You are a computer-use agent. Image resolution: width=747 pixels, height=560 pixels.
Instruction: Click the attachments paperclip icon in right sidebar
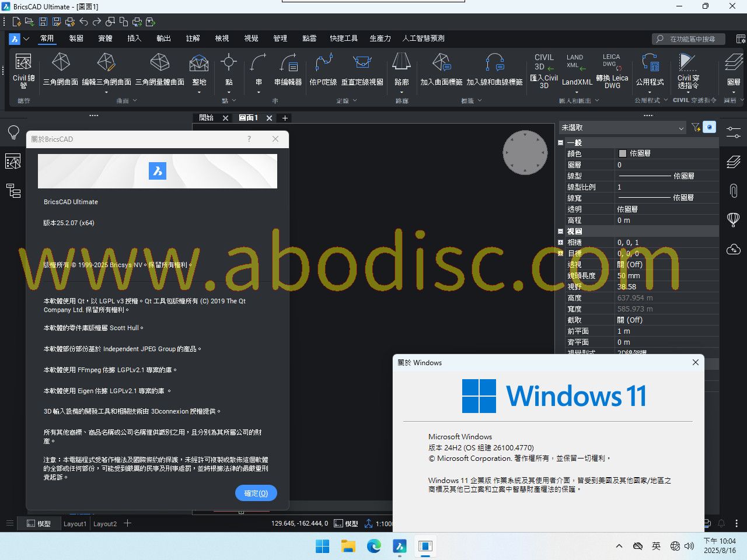click(734, 190)
